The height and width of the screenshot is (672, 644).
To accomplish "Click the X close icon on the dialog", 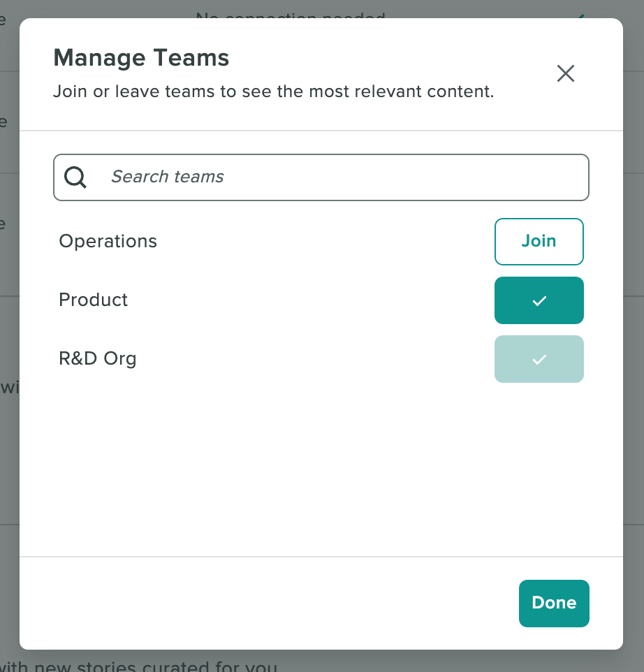I will click(x=565, y=73).
